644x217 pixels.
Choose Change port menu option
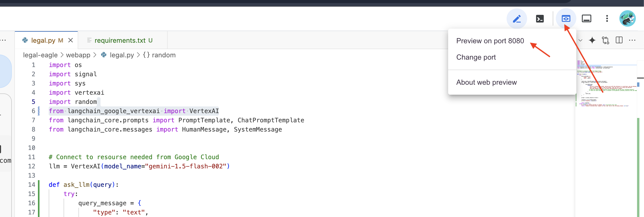coord(476,57)
